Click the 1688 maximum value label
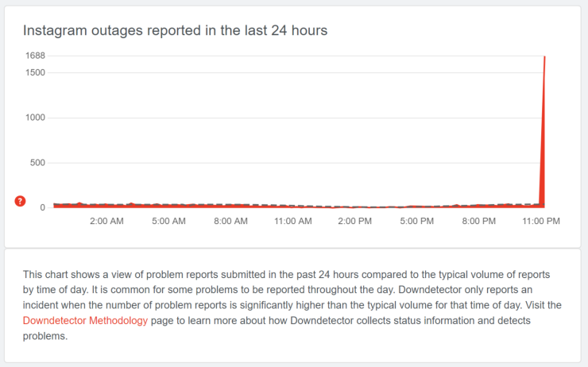The width and height of the screenshot is (588, 367). pos(35,56)
